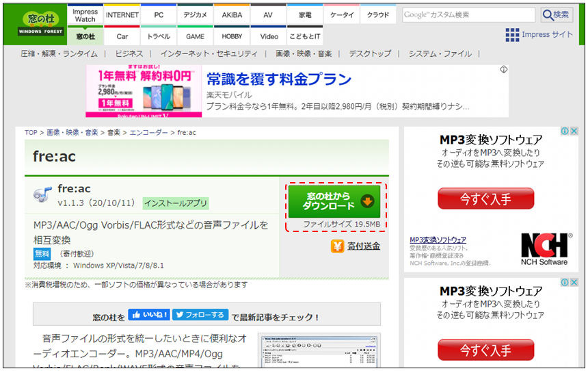Viewport: 588px width, 371px height.
Task: Open the クラウド tab
Action: (378, 15)
